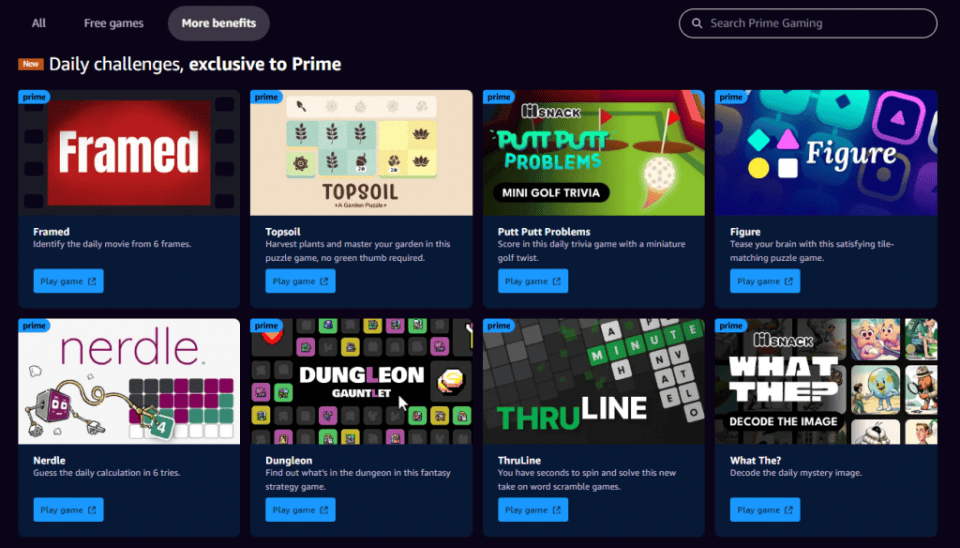960x548 pixels.
Task: Click the orange New badge icon
Action: pyautogui.click(x=31, y=64)
